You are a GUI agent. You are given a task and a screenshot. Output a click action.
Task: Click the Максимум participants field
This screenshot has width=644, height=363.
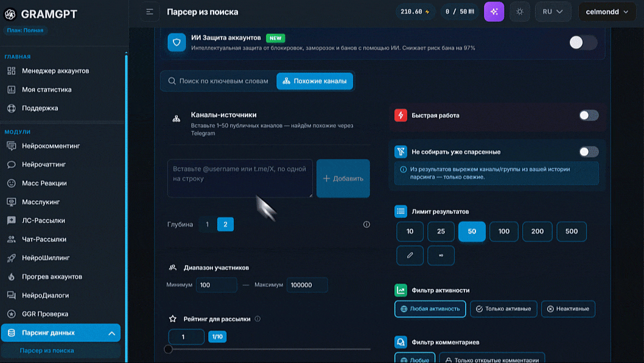[x=307, y=285]
